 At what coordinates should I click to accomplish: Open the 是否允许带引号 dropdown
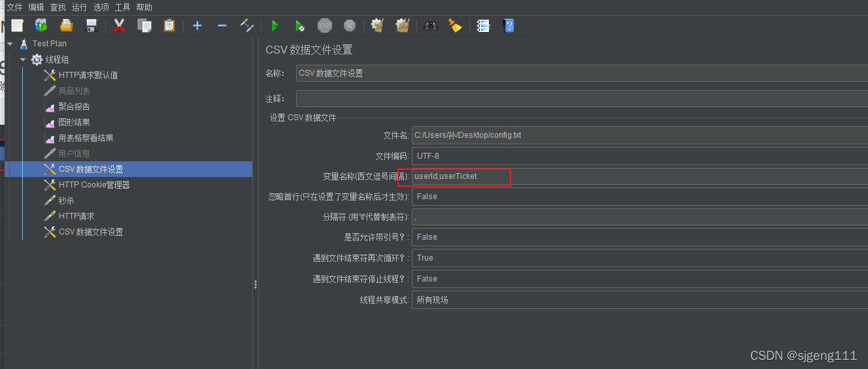pyautogui.click(x=640, y=237)
